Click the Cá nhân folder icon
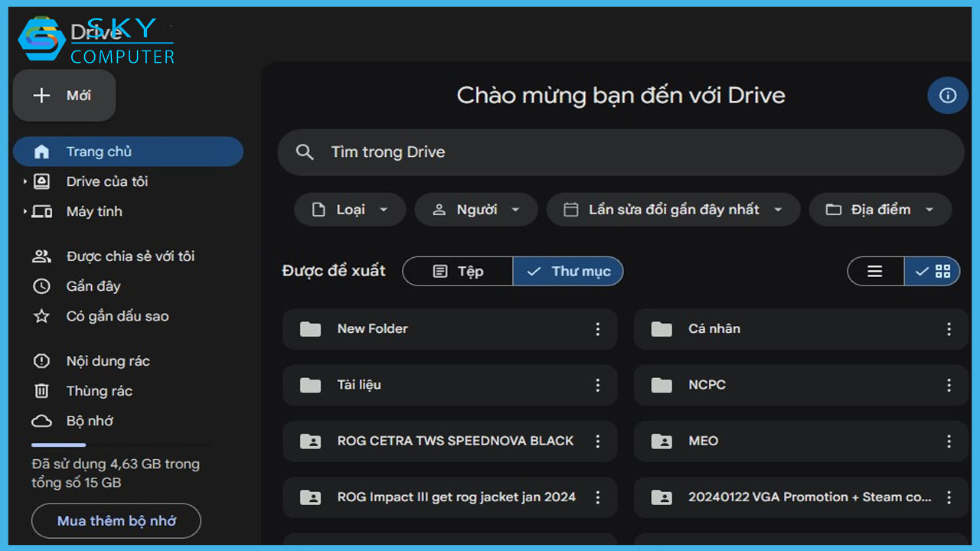Screen dimensions: 980x551 point(661,329)
